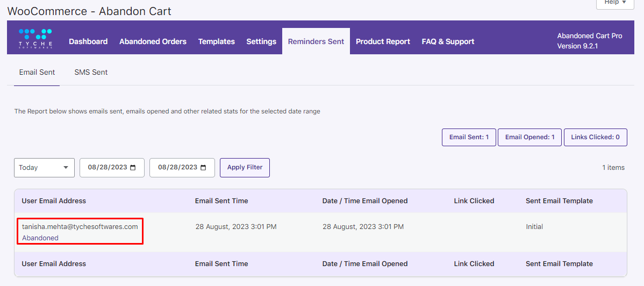Click Date / Time Email Opened header

[365, 201]
